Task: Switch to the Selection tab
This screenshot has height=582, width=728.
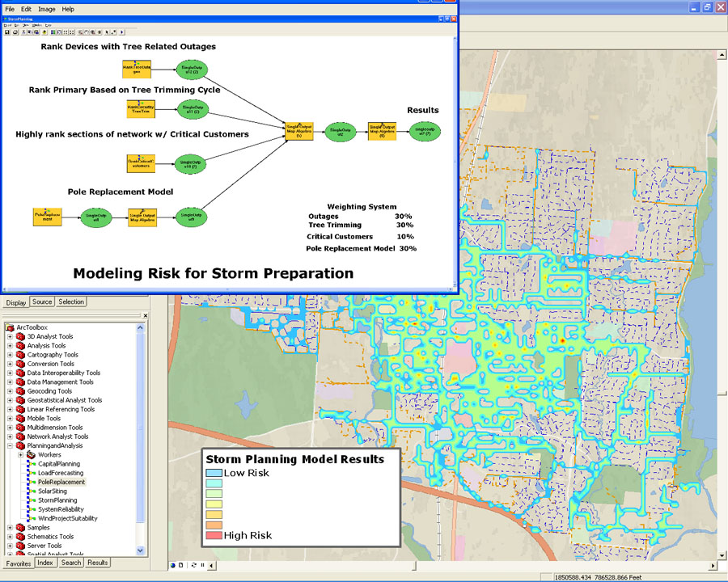Action: pos(71,302)
